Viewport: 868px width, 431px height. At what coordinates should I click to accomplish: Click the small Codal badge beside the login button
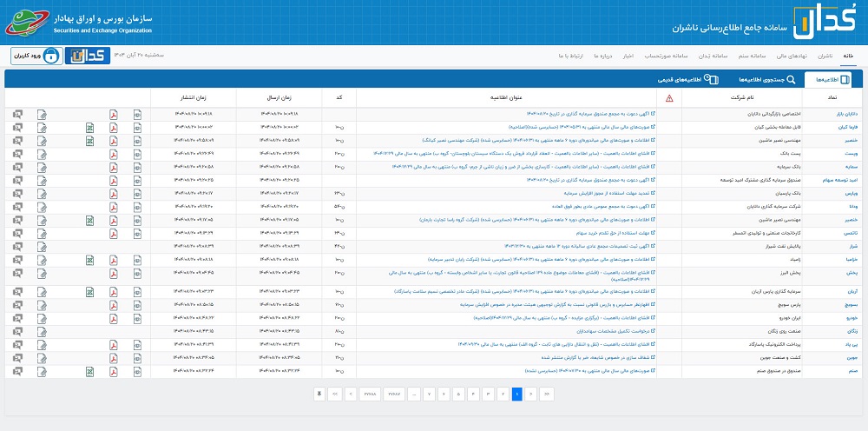(88, 56)
